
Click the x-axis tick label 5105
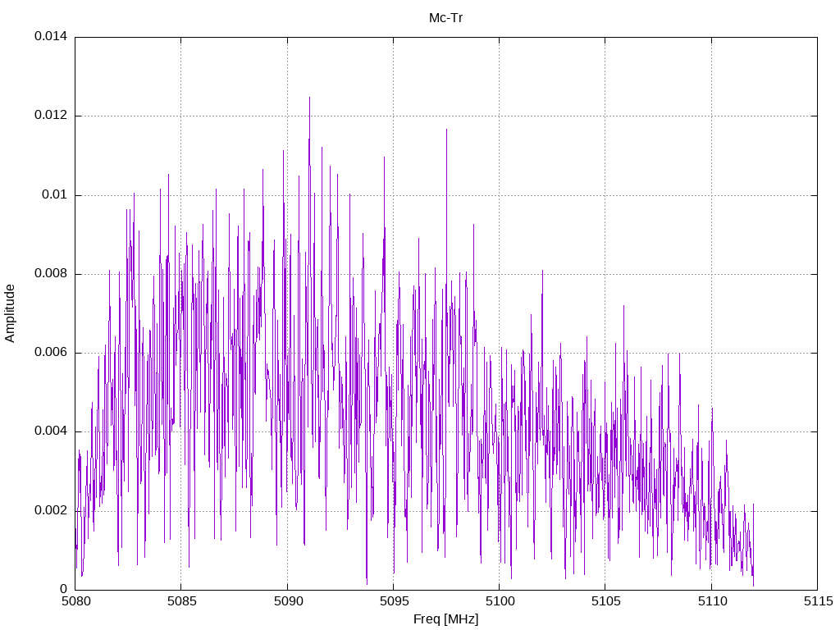606,601
